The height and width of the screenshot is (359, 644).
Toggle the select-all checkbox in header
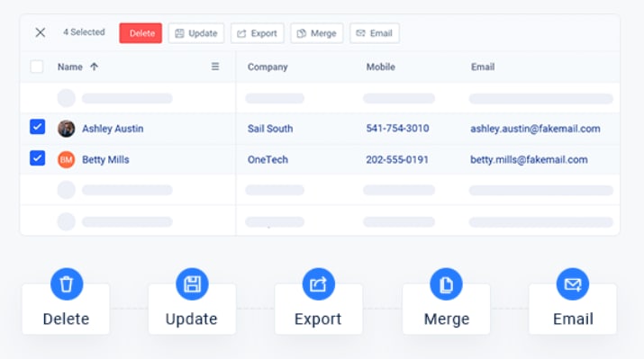pos(37,67)
